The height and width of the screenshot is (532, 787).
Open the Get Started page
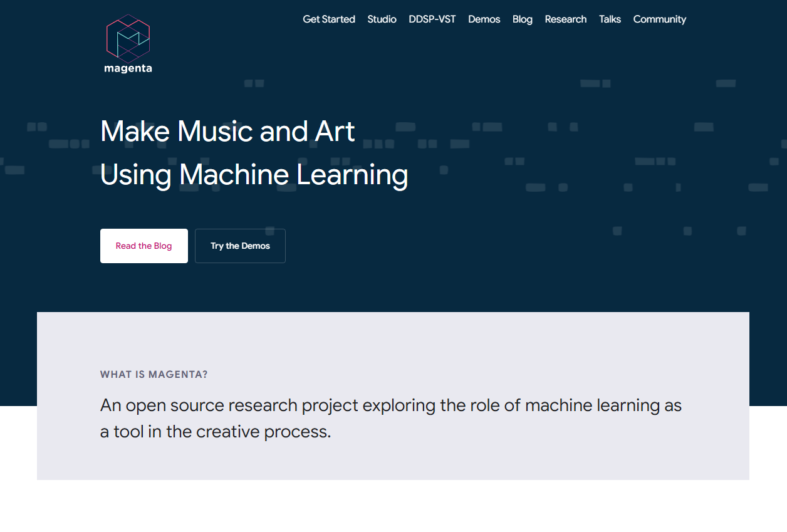(329, 19)
